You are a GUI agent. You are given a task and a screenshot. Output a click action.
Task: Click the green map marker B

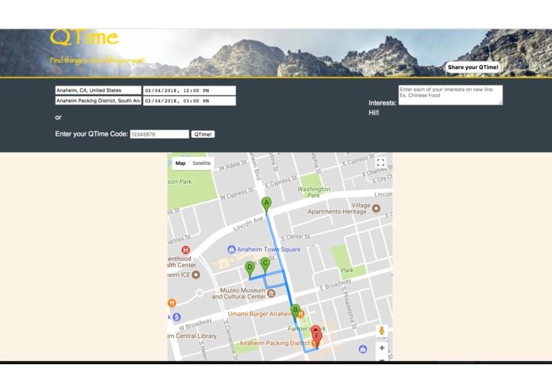coord(295,312)
